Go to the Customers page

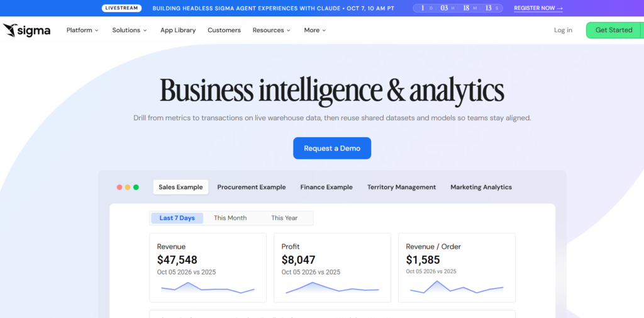click(225, 30)
